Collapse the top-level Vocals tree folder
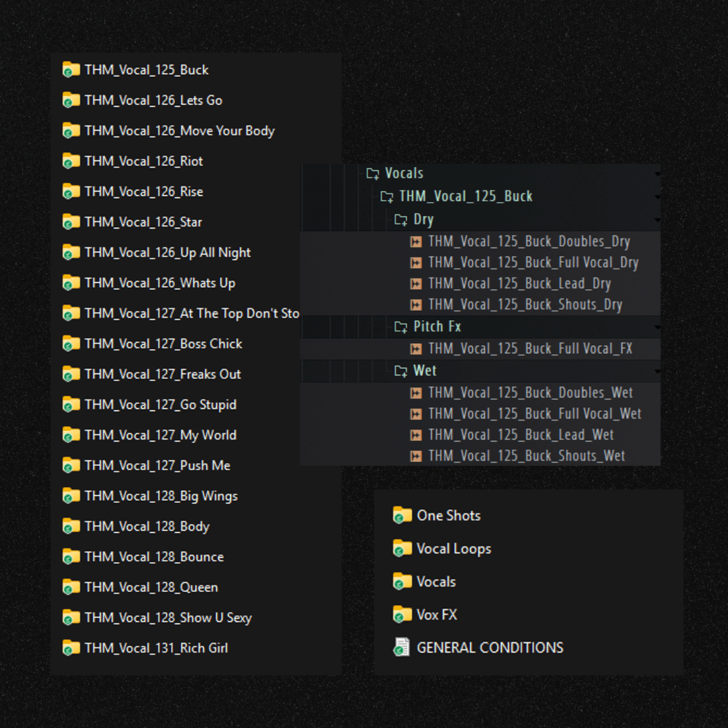728x728 pixels. tap(373, 174)
